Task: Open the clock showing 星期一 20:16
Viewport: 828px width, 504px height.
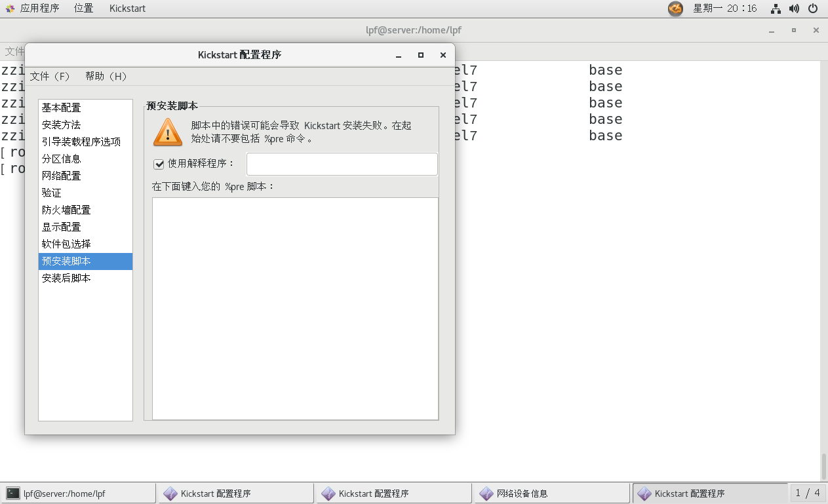Action: tap(724, 9)
